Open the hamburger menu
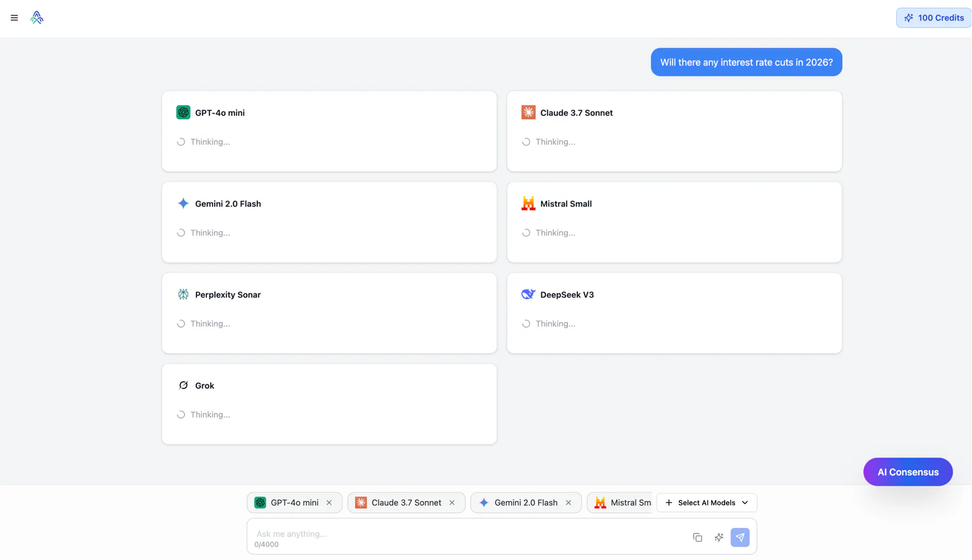 [14, 18]
